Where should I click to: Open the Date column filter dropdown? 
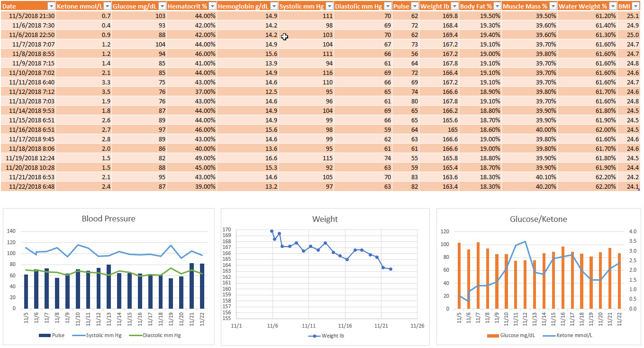click(51, 6)
